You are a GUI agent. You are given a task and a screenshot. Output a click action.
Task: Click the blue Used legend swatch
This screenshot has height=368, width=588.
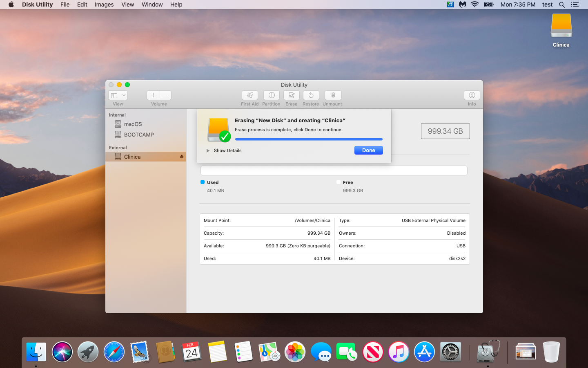click(203, 182)
